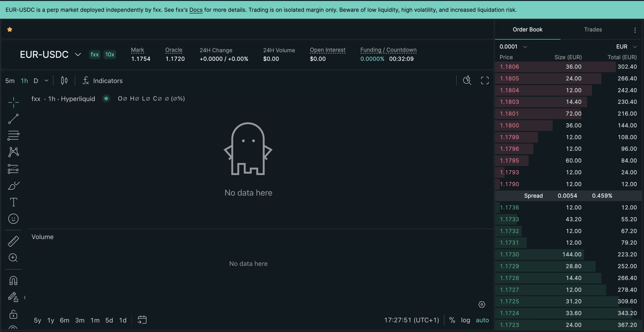Select the Text annotation tool
The height and width of the screenshot is (332, 644).
point(13,202)
